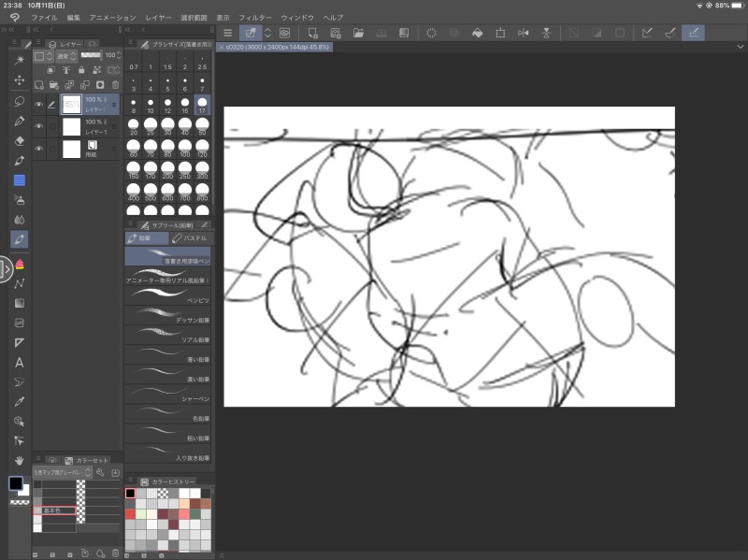
Task: Open the レイヤー menu
Action: (x=158, y=18)
